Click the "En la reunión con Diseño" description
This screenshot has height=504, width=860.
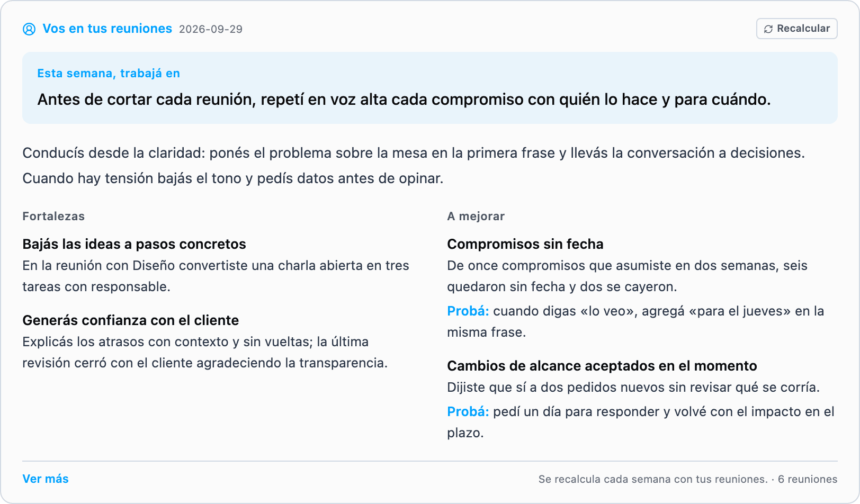pyautogui.click(x=216, y=276)
